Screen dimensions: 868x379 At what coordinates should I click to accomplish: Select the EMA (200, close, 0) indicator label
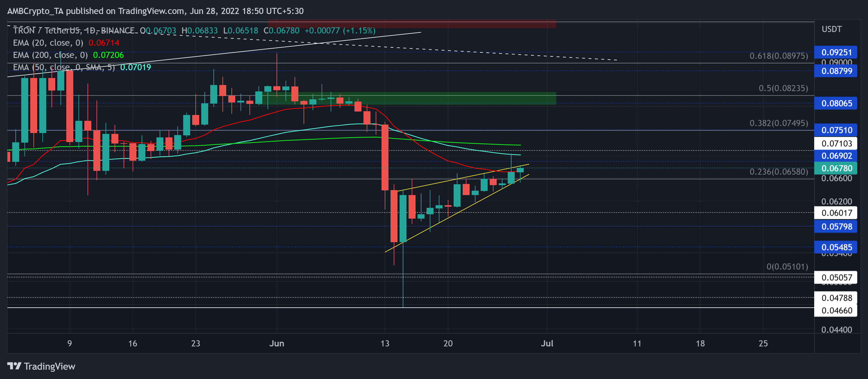50,55
